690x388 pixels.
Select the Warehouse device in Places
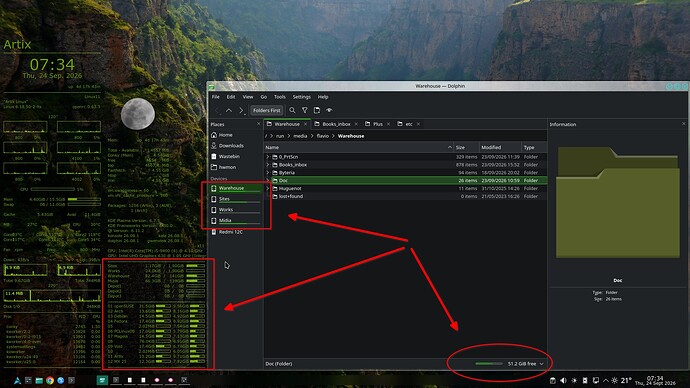click(x=235, y=188)
